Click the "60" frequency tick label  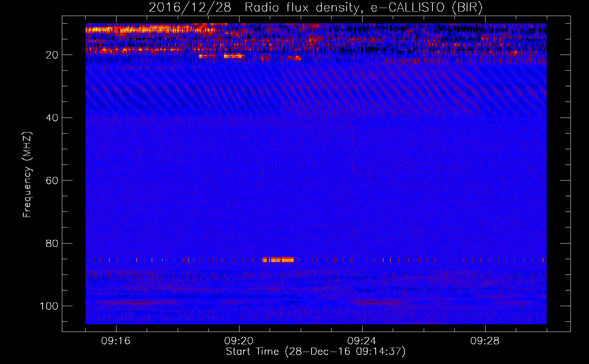click(52, 181)
